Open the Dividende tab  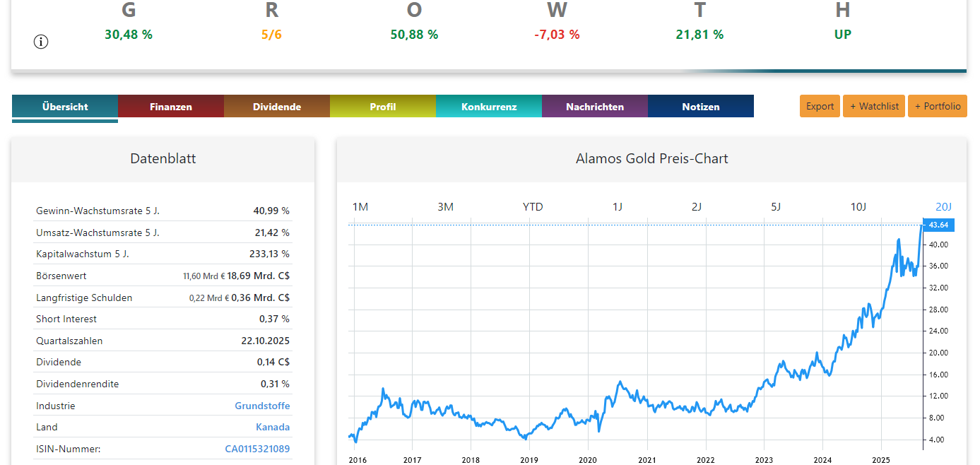pyautogui.click(x=277, y=107)
